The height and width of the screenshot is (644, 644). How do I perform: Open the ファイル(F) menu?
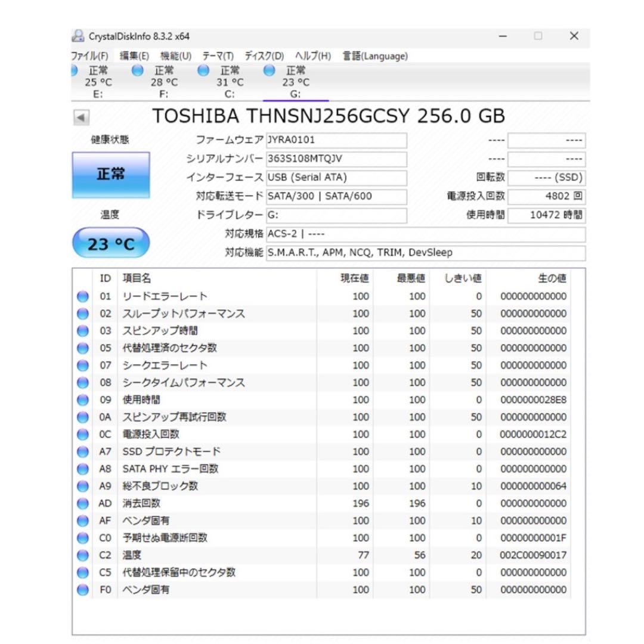point(89,56)
